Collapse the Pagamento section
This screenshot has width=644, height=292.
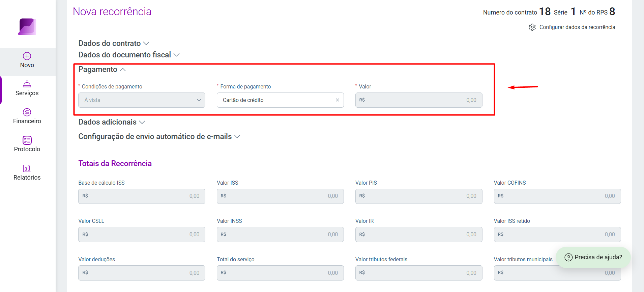pyautogui.click(x=102, y=69)
